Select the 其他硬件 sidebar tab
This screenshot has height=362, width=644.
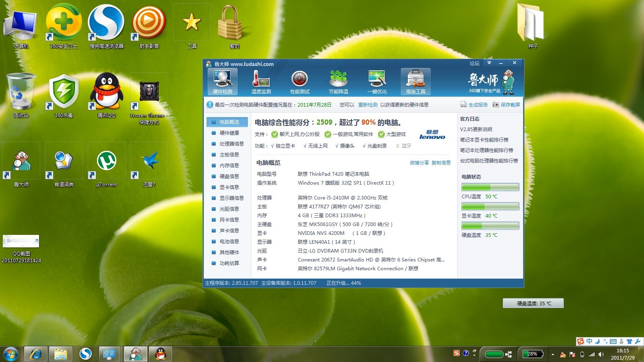tap(227, 252)
